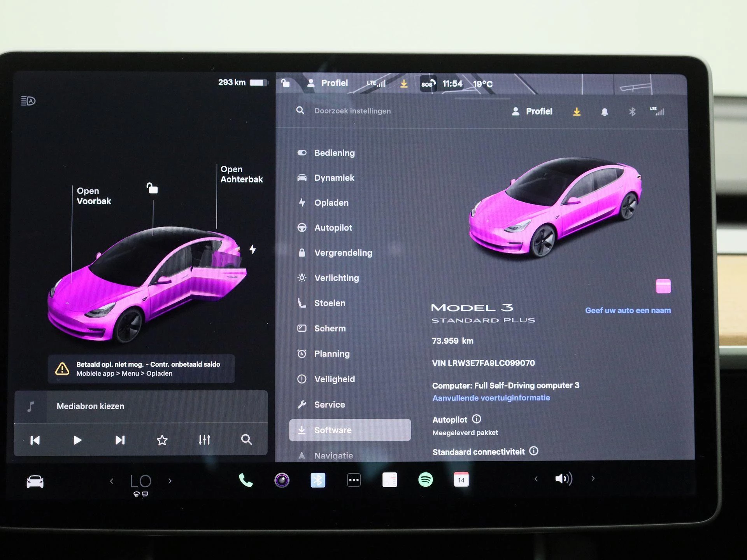Open Vergrendeling settings menu
This screenshot has height=560, width=747.
343,253
